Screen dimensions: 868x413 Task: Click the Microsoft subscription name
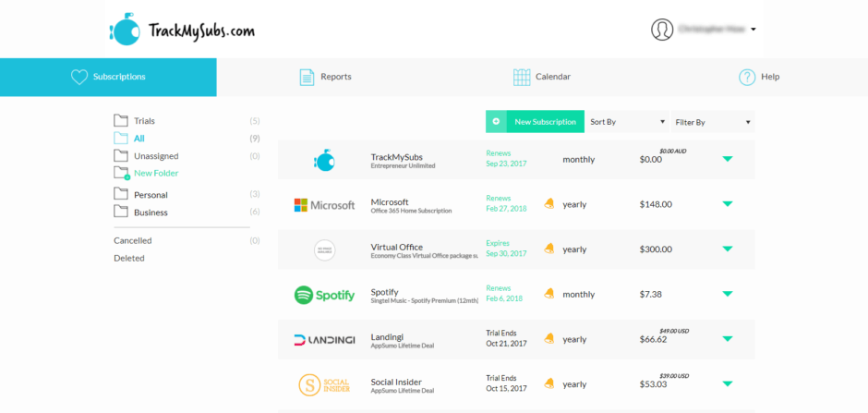coord(390,202)
